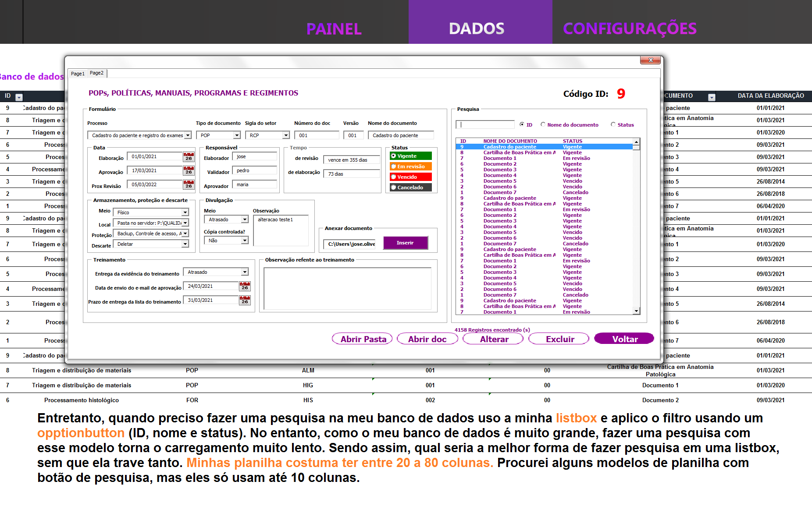
Task: Open calendar for e-mail de aprovação date
Action: [x=245, y=287]
